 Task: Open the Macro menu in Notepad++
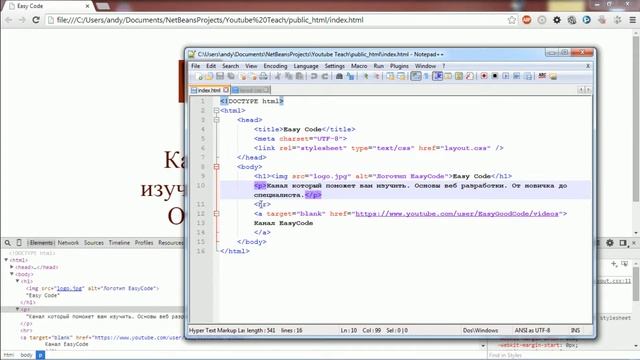tap(359, 66)
